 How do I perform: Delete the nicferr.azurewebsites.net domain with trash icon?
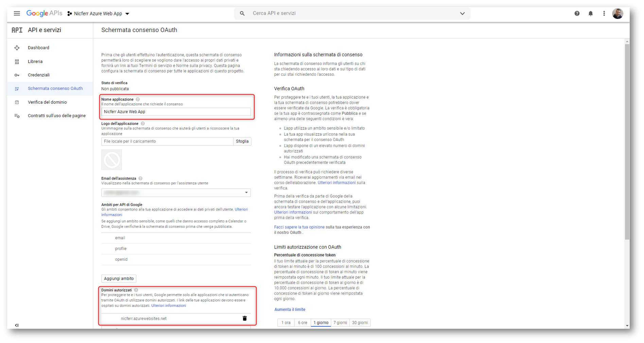[x=245, y=319]
